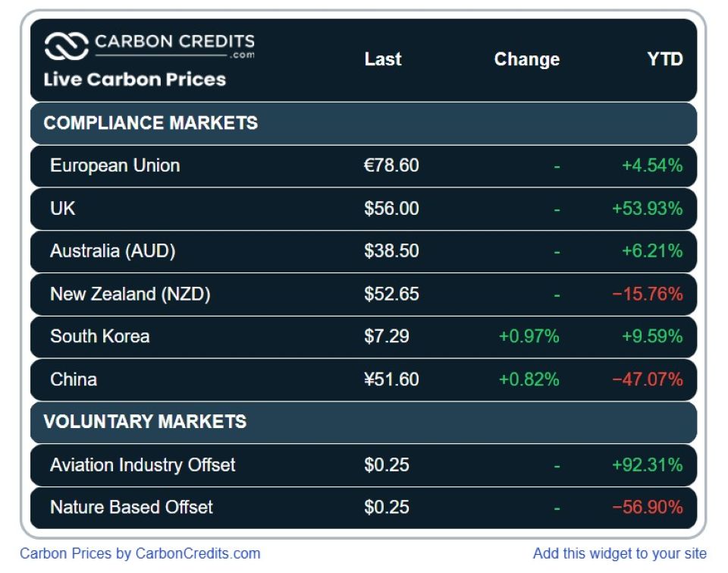The height and width of the screenshot is (573, 728).
Task: Click Add this widget to your site
Action: [620, 553]
